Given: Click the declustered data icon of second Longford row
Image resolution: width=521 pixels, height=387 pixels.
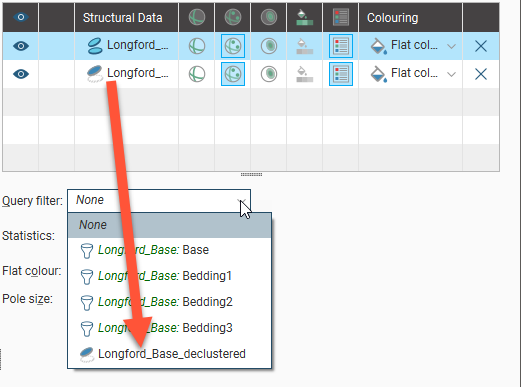Looking at the screenshot, I should pyautogui.click(x=95, y=74).
